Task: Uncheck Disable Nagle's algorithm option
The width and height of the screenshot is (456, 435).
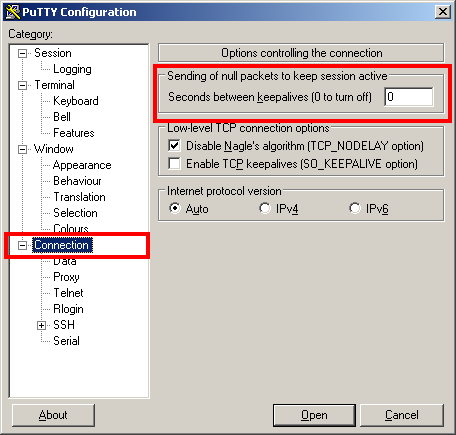Action: 174,146
